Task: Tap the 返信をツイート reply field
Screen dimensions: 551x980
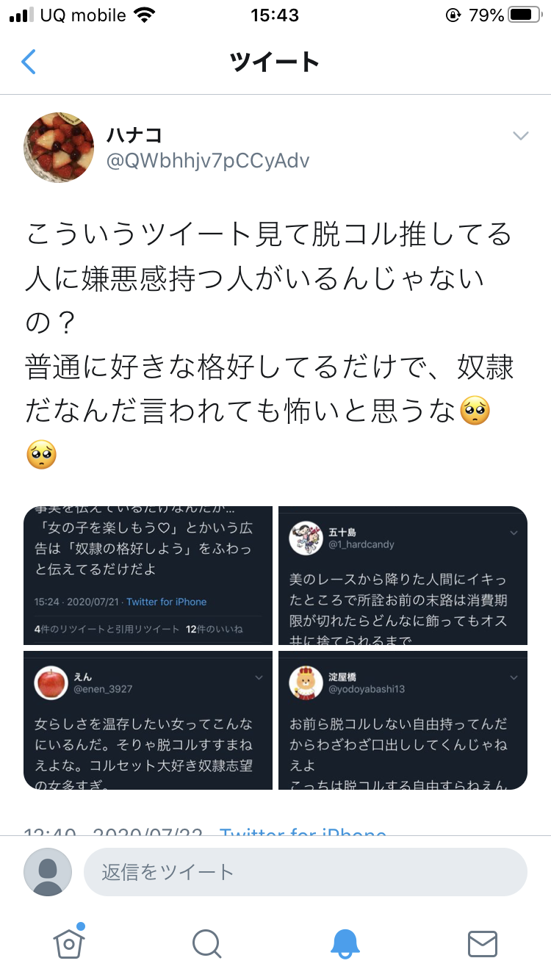Action: [305, 872]
